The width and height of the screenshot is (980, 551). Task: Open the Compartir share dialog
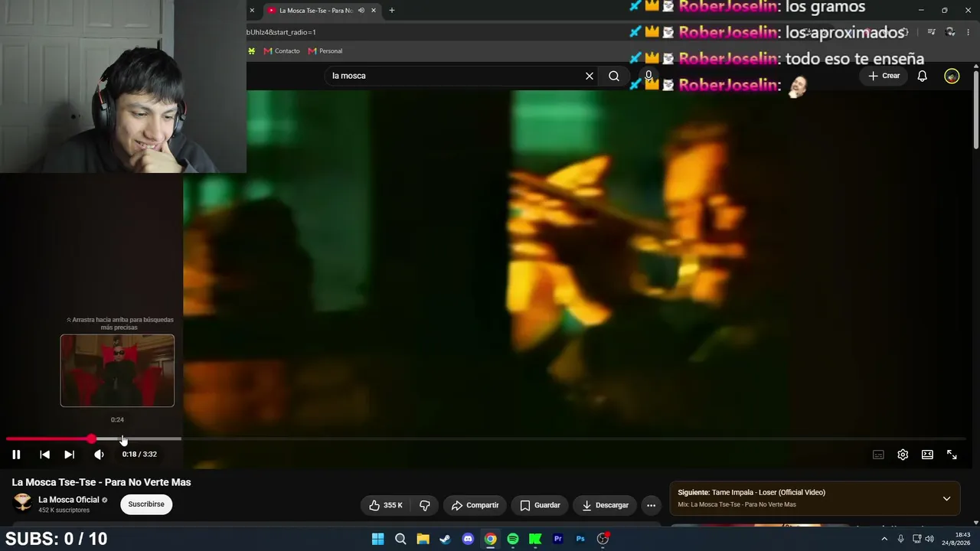click(475, 505)
